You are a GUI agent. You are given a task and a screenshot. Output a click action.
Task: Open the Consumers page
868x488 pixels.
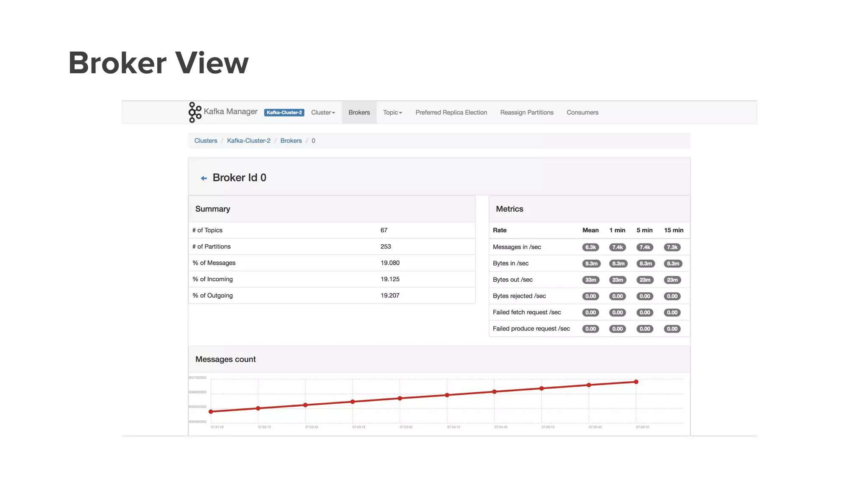(582, 113)
